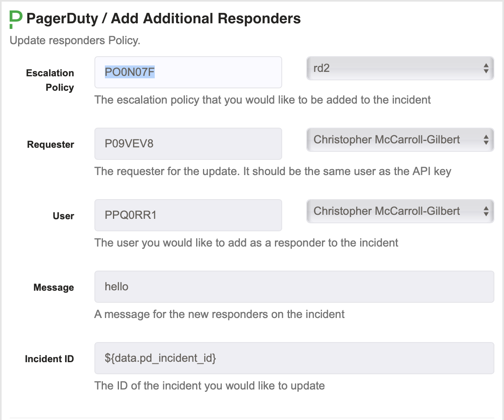Click the Requester label

point(51,145)
